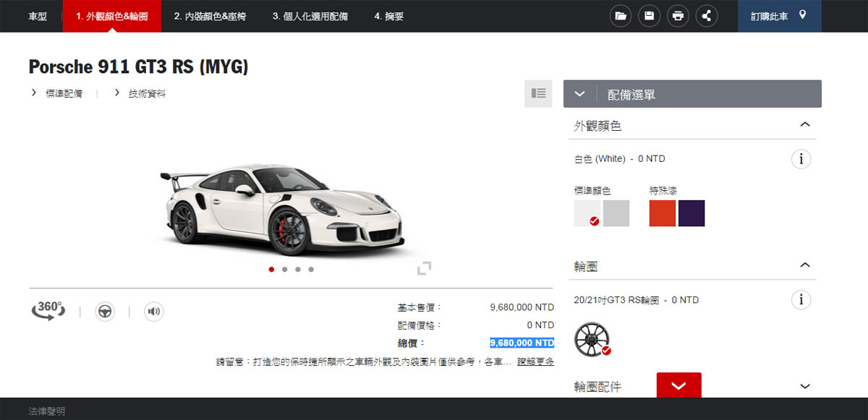Screen dimensions: 868x420
Task: Expand the 輪圈配件 red chevron button
Action: [x=678, y=385]
